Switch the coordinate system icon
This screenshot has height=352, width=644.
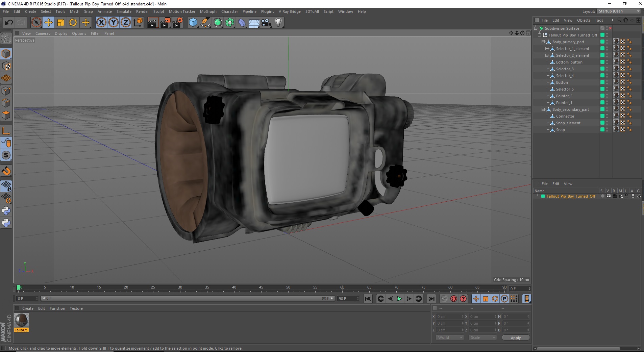138,23
